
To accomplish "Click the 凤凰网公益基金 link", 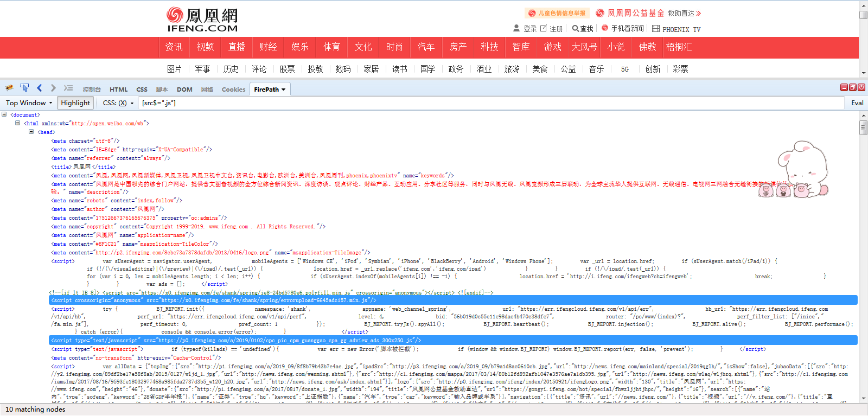I will (x=630, y=13).
